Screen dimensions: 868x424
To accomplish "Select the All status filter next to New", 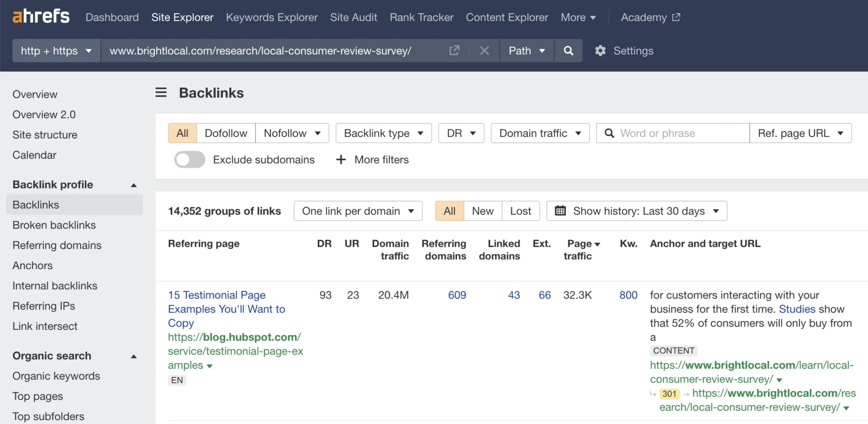I will click(450, 211).
